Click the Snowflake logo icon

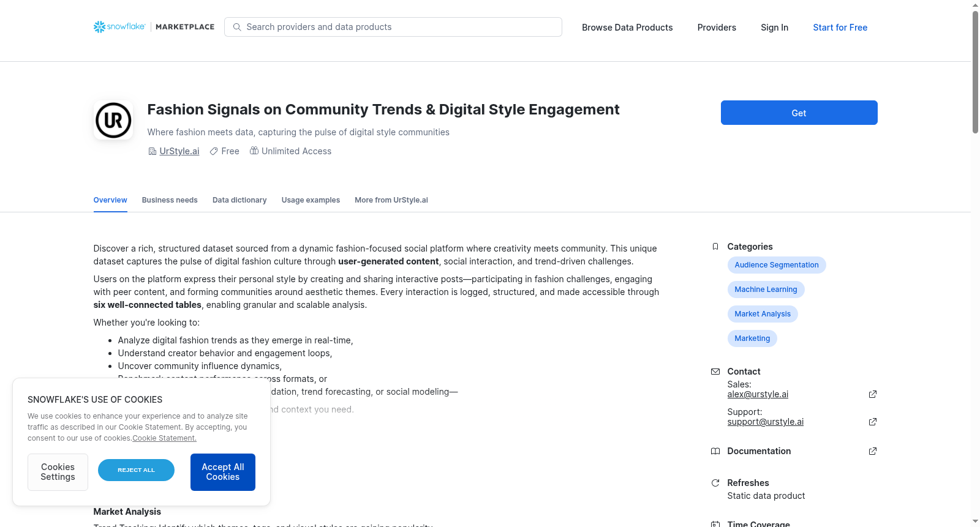coord(99,27)
